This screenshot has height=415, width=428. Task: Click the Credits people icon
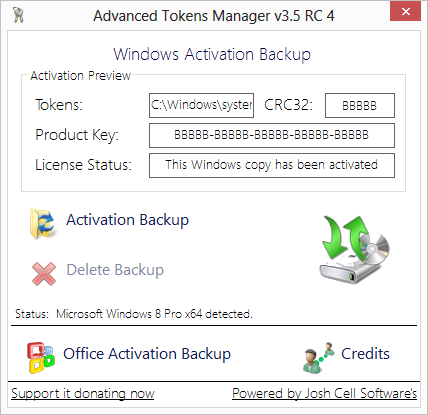pos(318,357)
